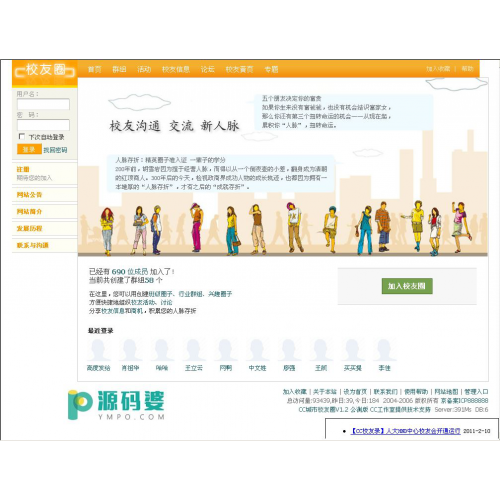Click the 管理入口 footer link
Image resolution: width=500 pixels, height=500 pixels.
[x=476, y=392]
